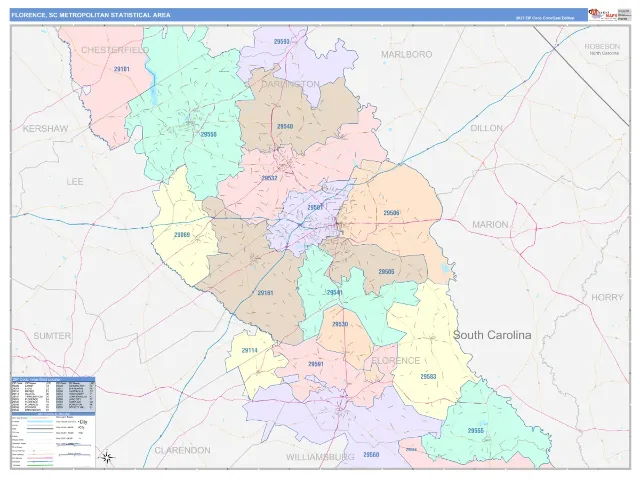Select ZIP code 29555 label

pyautogui.click(x=476, y=431)
